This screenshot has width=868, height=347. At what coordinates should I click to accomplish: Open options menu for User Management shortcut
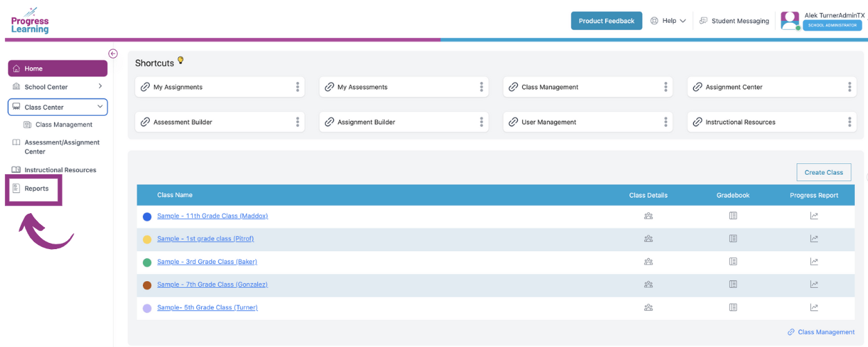pyautogui.click(x=666, y=121)
